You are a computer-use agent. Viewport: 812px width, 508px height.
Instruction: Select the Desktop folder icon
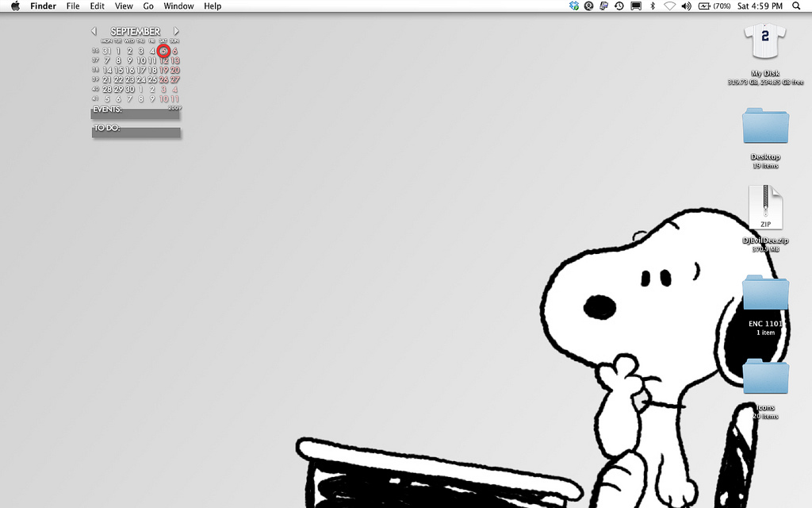click(x=765, y=125)
